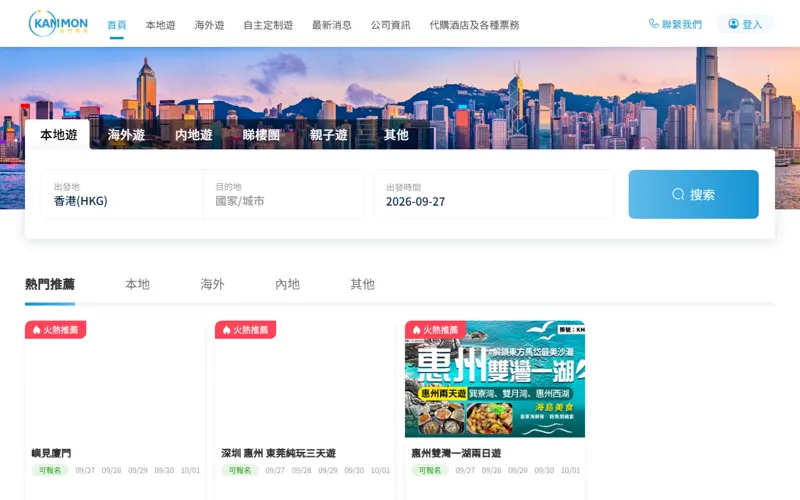The width and height of the screenshot is (800, 500).
Task: Select the 海外 recommendations tab
Action: 212,284
